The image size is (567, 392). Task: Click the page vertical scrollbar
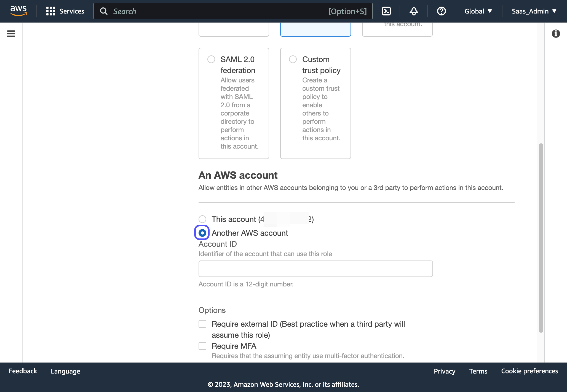pos(541,237)
